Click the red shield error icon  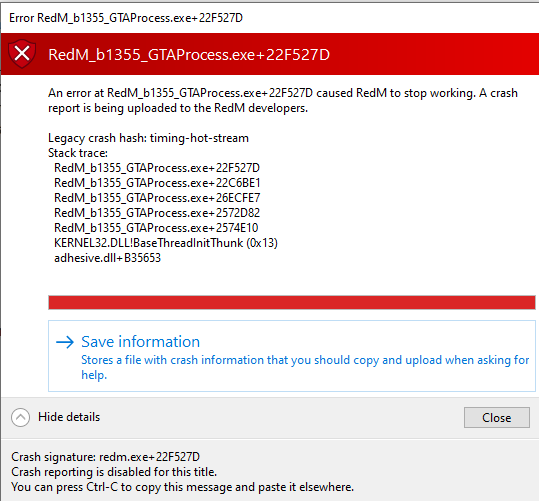coord(22,54)
